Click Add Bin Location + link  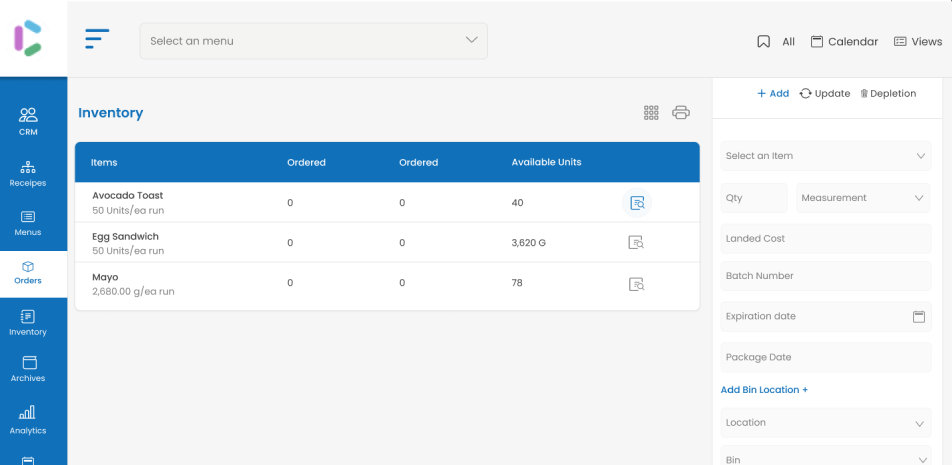click(x=764, y=390)
